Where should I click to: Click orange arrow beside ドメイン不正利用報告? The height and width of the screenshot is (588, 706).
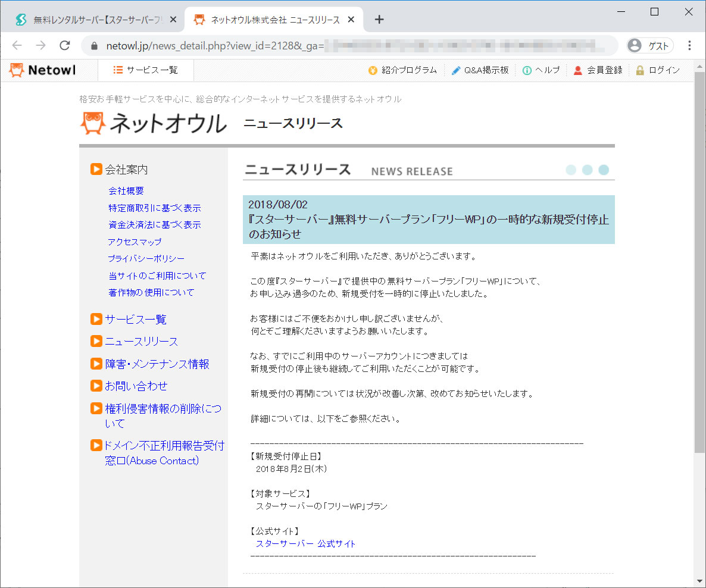(96, 445)
